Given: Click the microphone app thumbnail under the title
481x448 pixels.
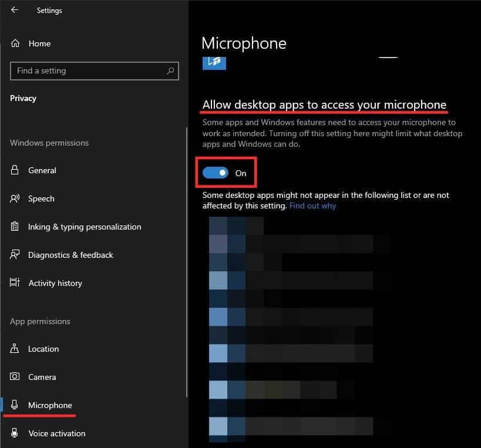Looking at the screenshot, I should (214, 63).
